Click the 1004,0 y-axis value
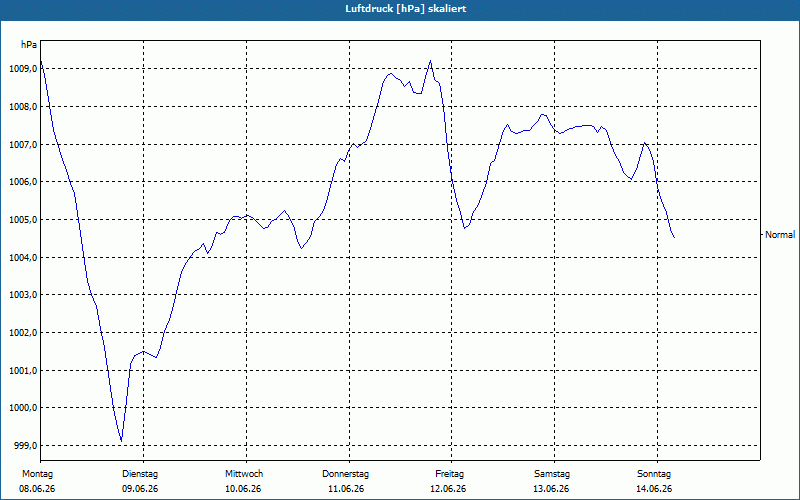 click(23, 258)
